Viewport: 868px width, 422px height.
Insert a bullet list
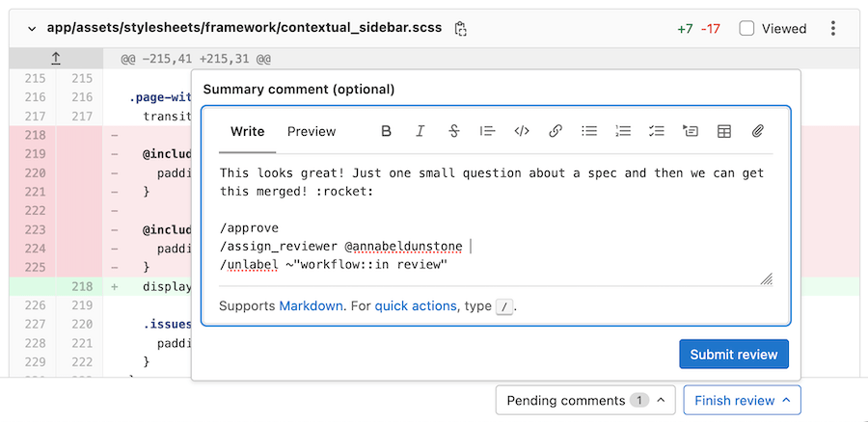(x=589, y=131)
